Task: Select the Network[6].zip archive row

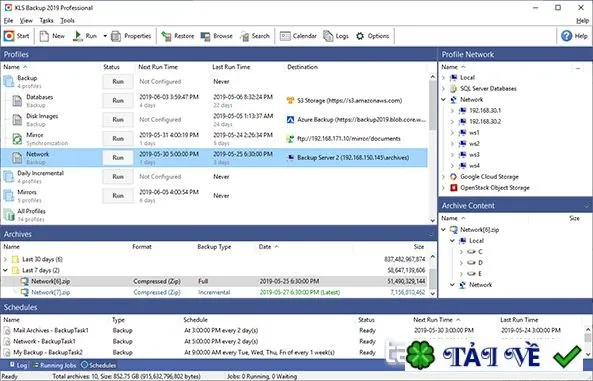Action: [x=215, y=281]
